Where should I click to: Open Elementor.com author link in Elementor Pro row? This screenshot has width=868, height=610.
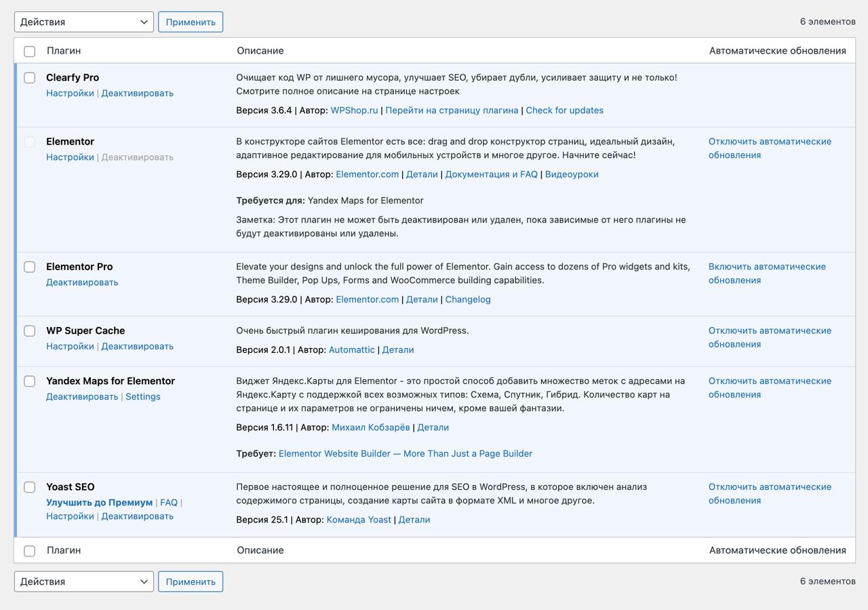point(367,299)
